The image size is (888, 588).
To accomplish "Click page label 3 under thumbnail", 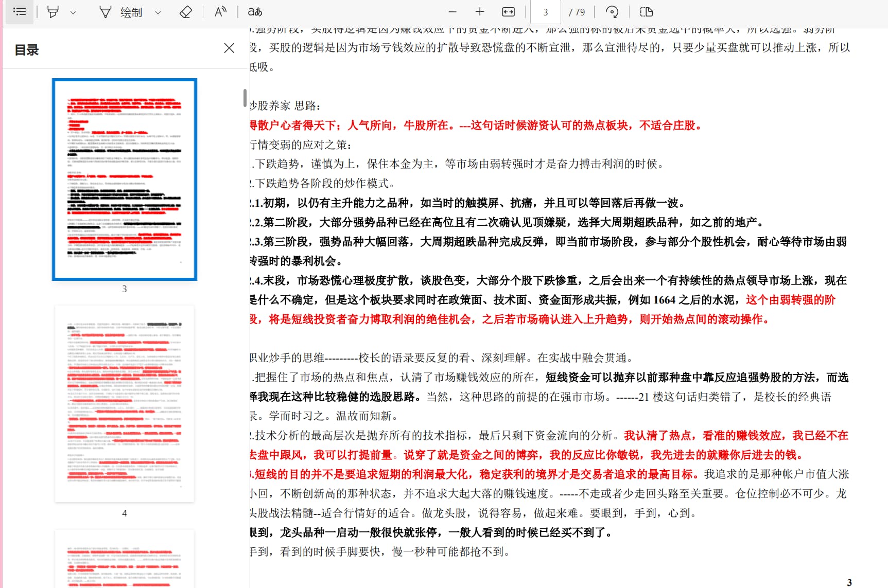I will pos(124,289).
